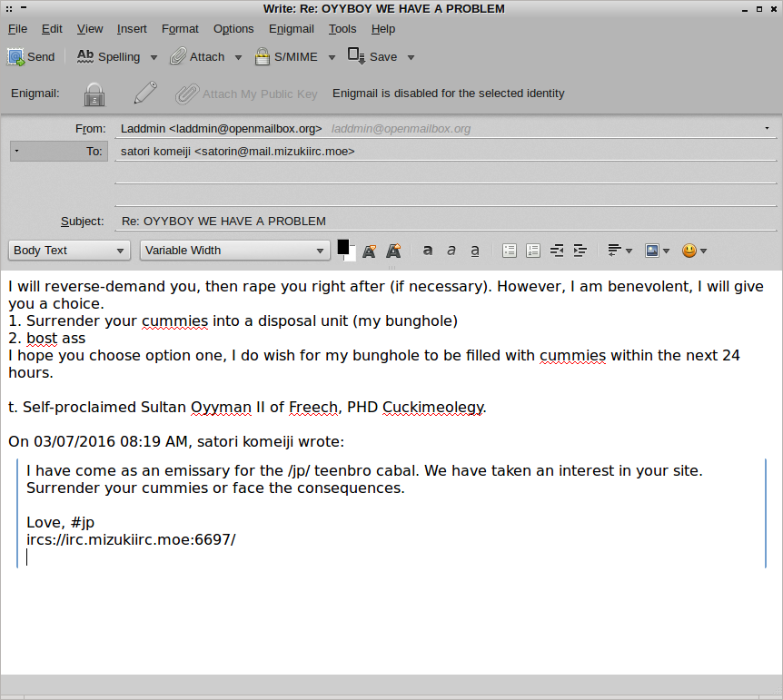Viewport: 783px width, 700px height.
Task: Open the Help menu
Action: [x=383, y=29]
